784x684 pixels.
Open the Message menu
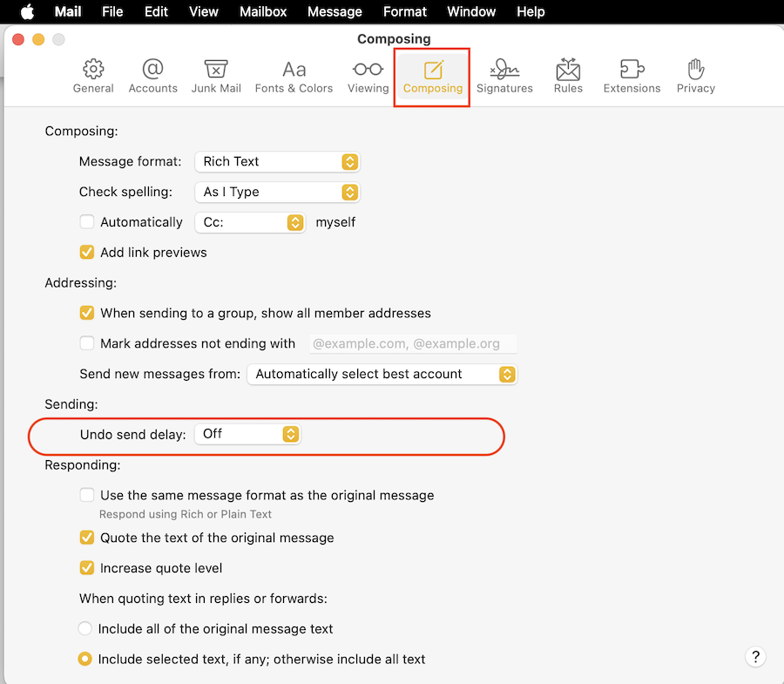pyautogui.click(x=335, y=11)
